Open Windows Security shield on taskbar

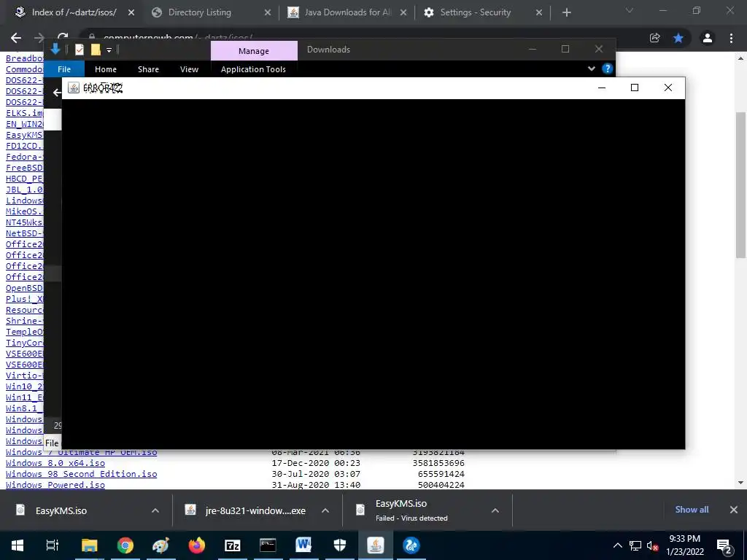tap(340, 545)
